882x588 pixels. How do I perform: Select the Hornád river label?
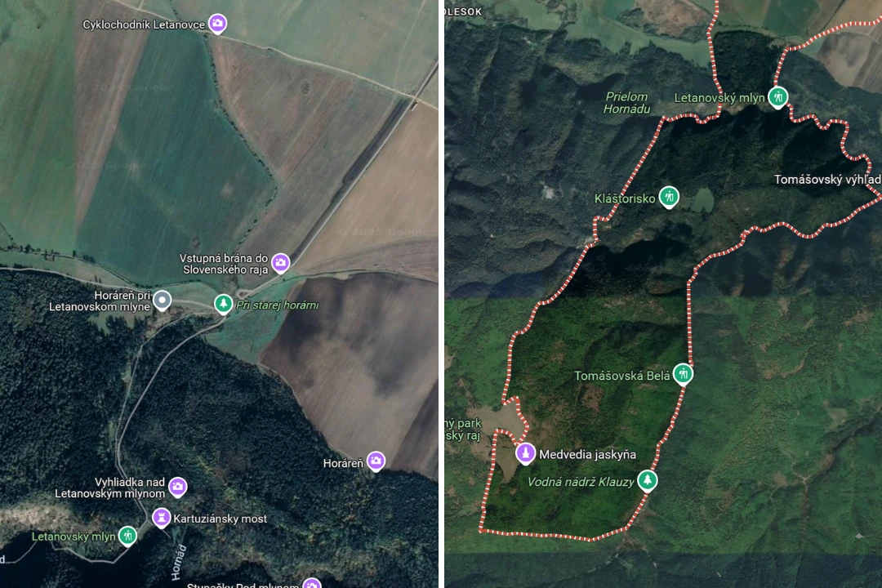click(178, 562)
